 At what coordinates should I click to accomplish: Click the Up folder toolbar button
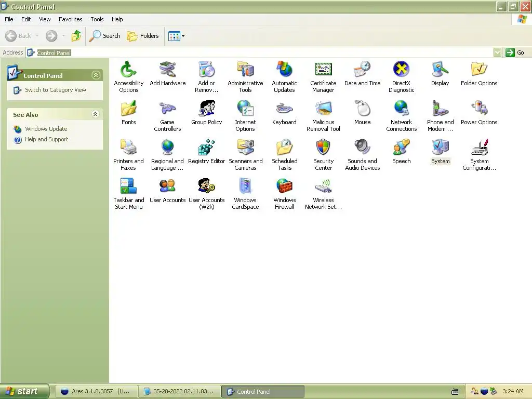tap(76, 36)
